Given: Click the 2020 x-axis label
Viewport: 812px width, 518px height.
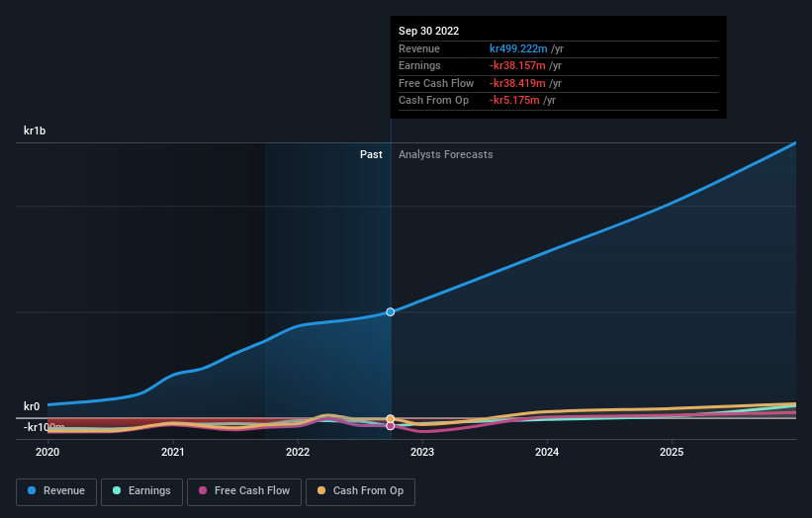Looking at the screenshot, I should pyautogui.click(x=47, y=453).
